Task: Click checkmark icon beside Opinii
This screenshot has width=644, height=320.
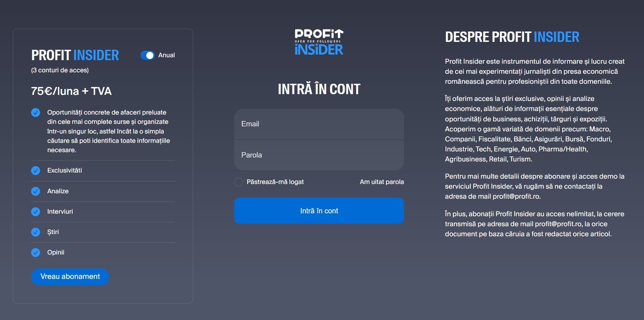Action: click(36, 253)
